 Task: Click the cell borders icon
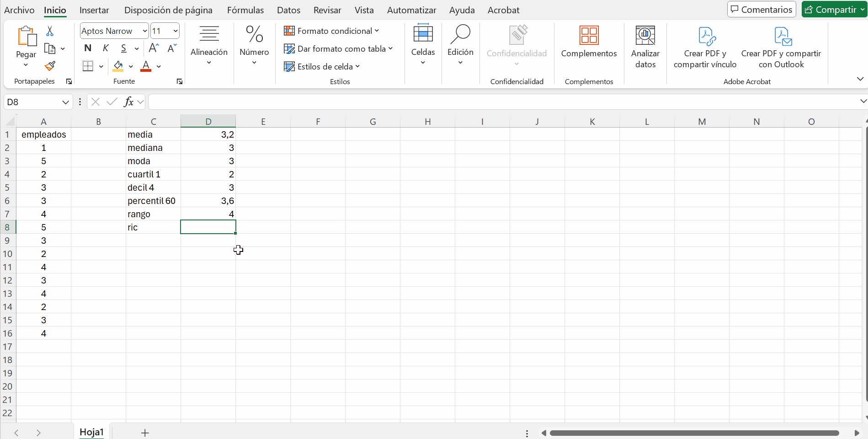(x=88, y=66)
